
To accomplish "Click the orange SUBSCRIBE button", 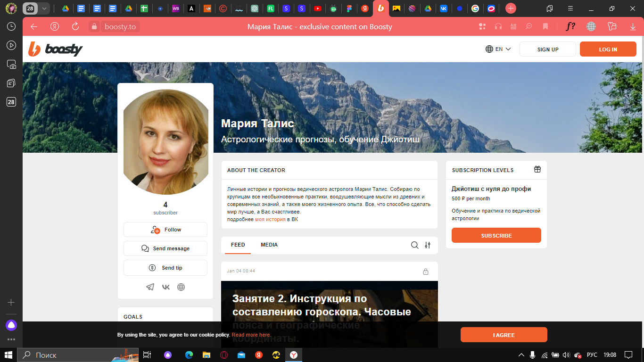I will coord(496,235).
